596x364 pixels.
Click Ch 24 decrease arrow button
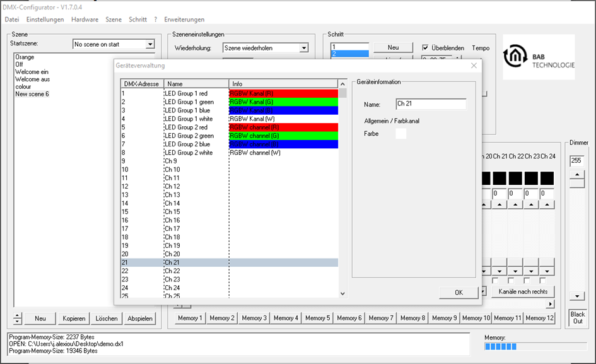tap(547, 271)
